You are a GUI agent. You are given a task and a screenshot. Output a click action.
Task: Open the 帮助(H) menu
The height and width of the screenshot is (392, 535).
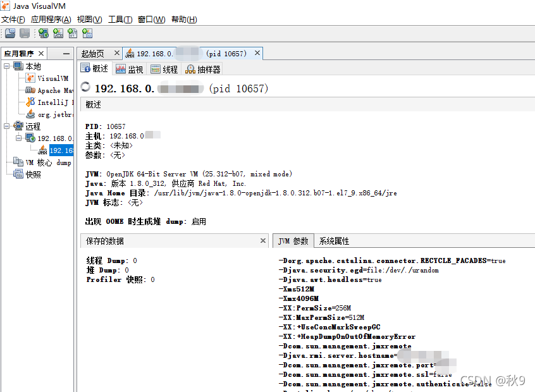[184, 20]
